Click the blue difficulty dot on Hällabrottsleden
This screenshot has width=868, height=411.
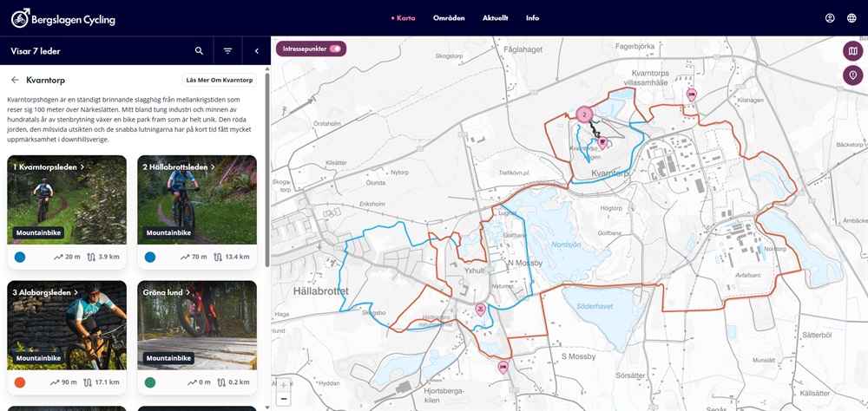pos(150,258)
